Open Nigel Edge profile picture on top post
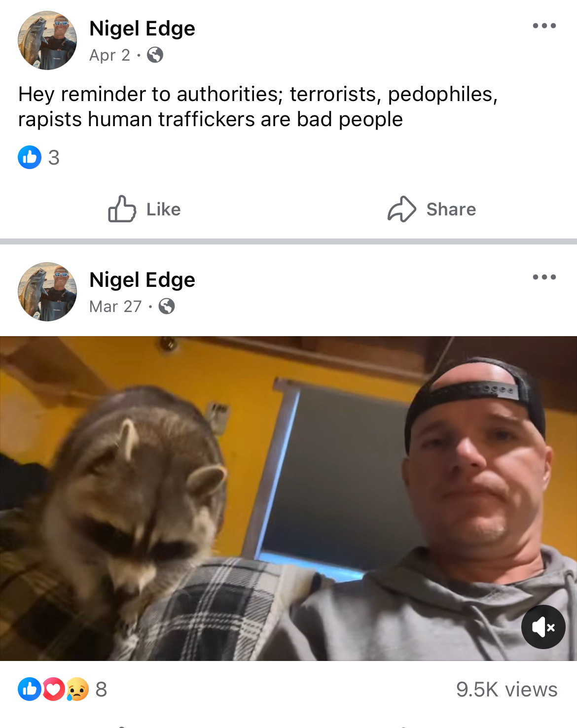This screenshot has width=577, height=728. click(47, 40)
